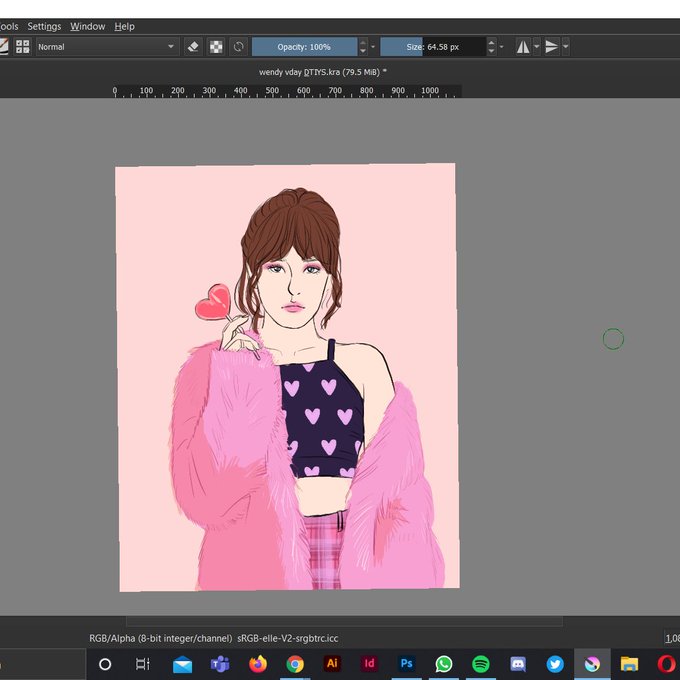Open the brush presets grid icon
This screenshot has width=680, height=680.
pos(22,46)
